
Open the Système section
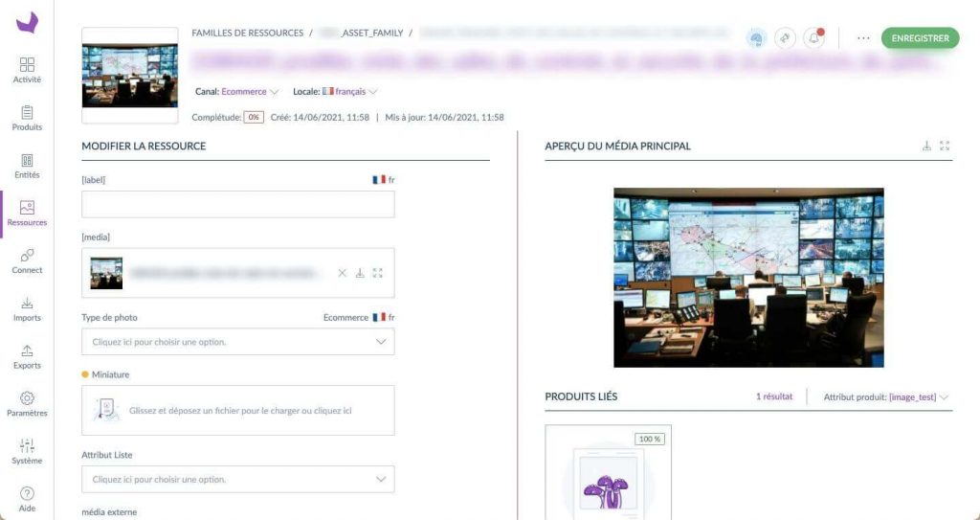click(x=27, y=451)
